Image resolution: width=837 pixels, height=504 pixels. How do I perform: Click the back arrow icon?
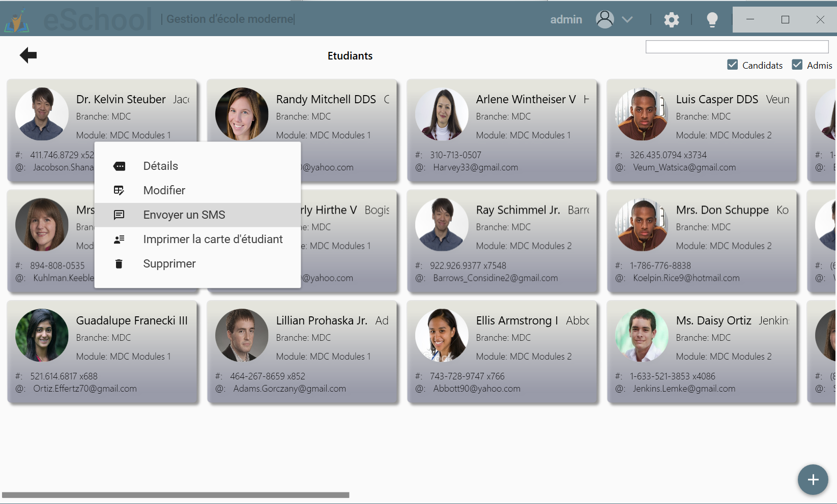coord(28,55)
